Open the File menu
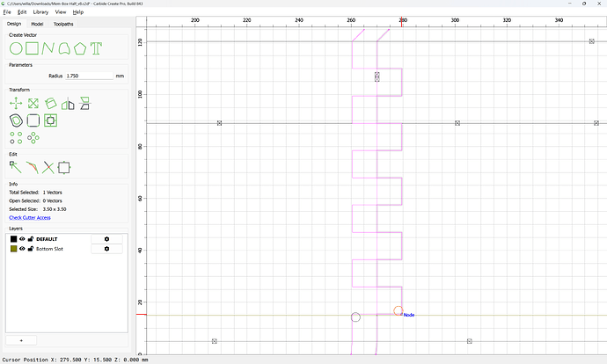The width and height of the screenshot is (607, 364). [7, 12]
